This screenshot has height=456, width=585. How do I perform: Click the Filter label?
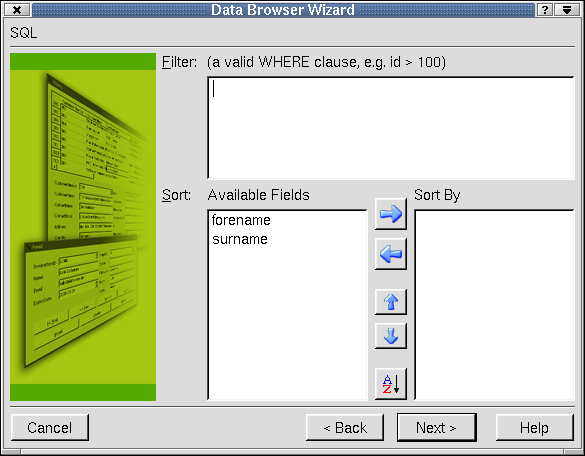(179, 62)
